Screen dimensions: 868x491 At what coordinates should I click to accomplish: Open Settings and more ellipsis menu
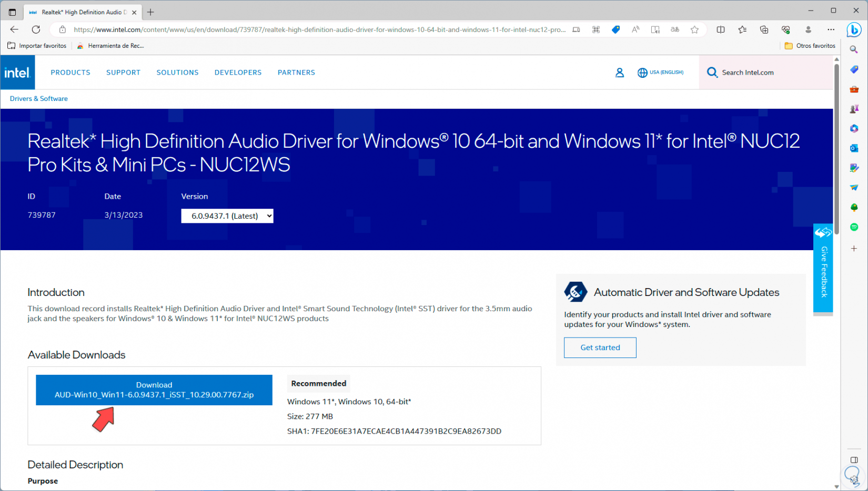(831, 29)
